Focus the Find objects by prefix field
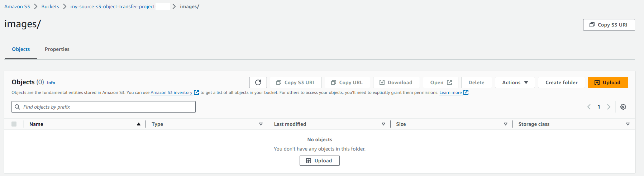The image size is (644, 176). click(x=104, y=107)
